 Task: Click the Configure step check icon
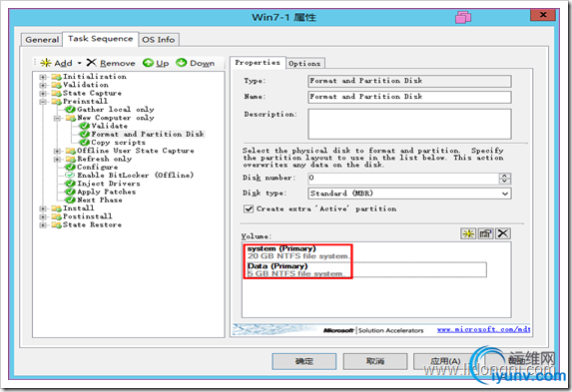click(70, 167)
